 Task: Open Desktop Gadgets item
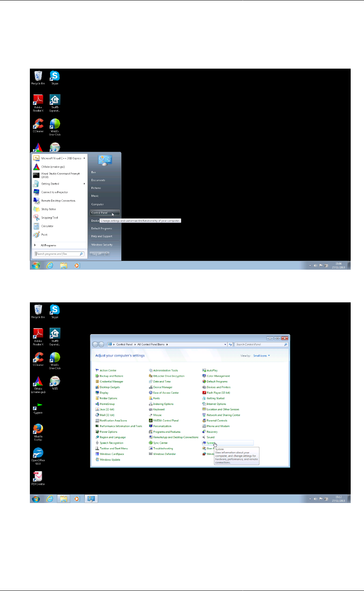click(107, 387)
